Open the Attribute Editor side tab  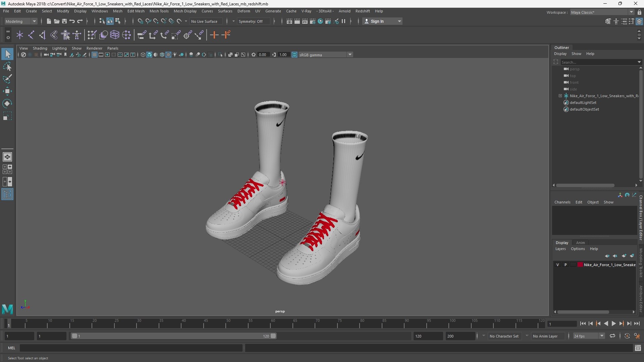pyautogui.click(x=641, y=299)
